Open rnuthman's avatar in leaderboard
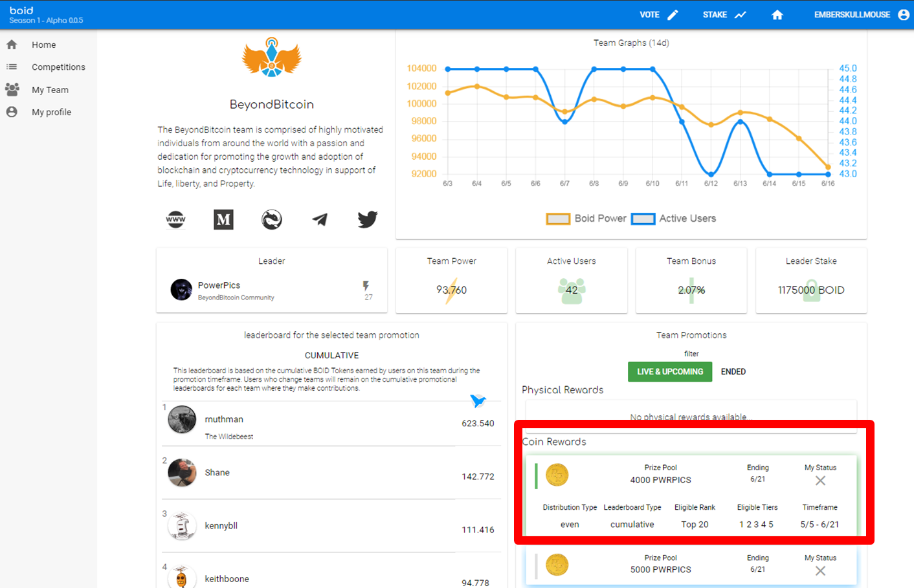 182,420
